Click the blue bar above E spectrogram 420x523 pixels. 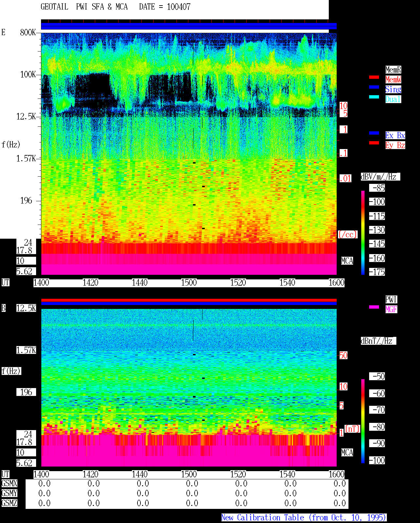coord(189,26)
